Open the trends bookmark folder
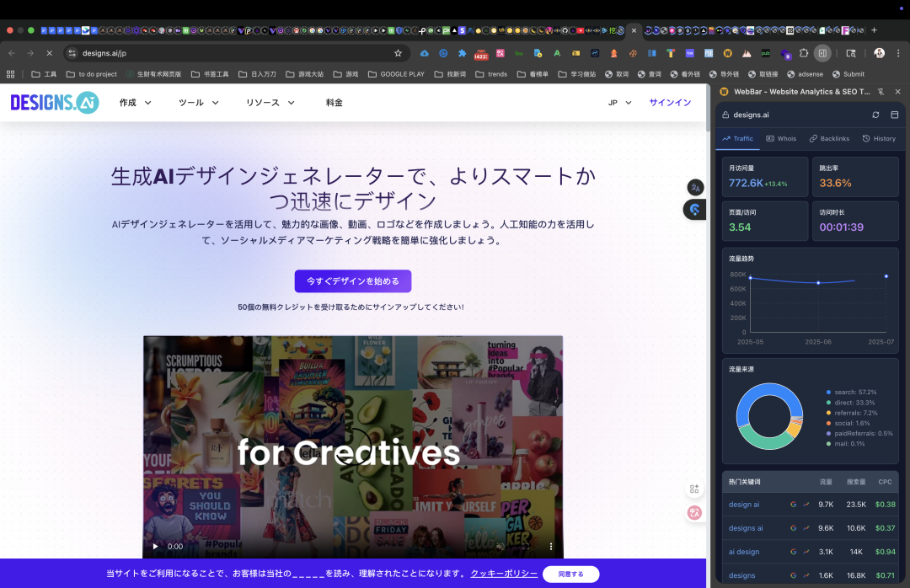910x588 pixels. click(491, 74)
